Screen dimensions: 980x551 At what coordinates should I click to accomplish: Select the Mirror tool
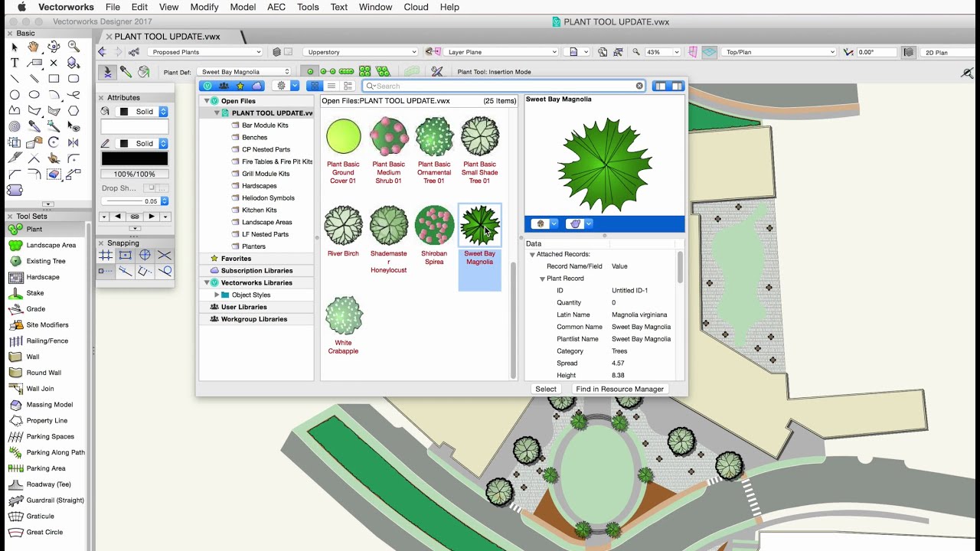[73, 142]
